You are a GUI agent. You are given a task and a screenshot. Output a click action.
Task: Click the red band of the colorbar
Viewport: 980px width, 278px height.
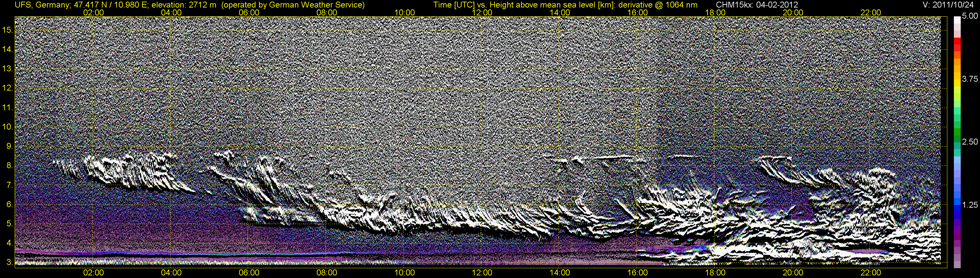pos(957,41)
